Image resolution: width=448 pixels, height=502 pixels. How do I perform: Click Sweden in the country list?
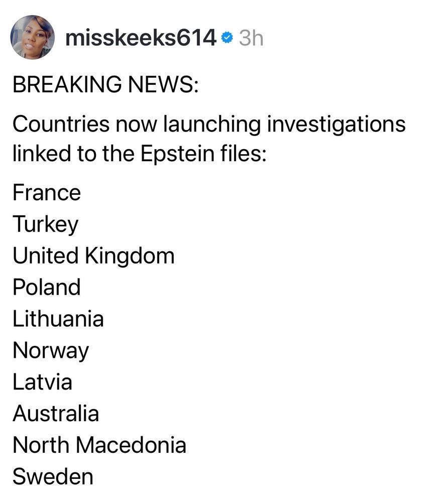[x=53, y=477]
